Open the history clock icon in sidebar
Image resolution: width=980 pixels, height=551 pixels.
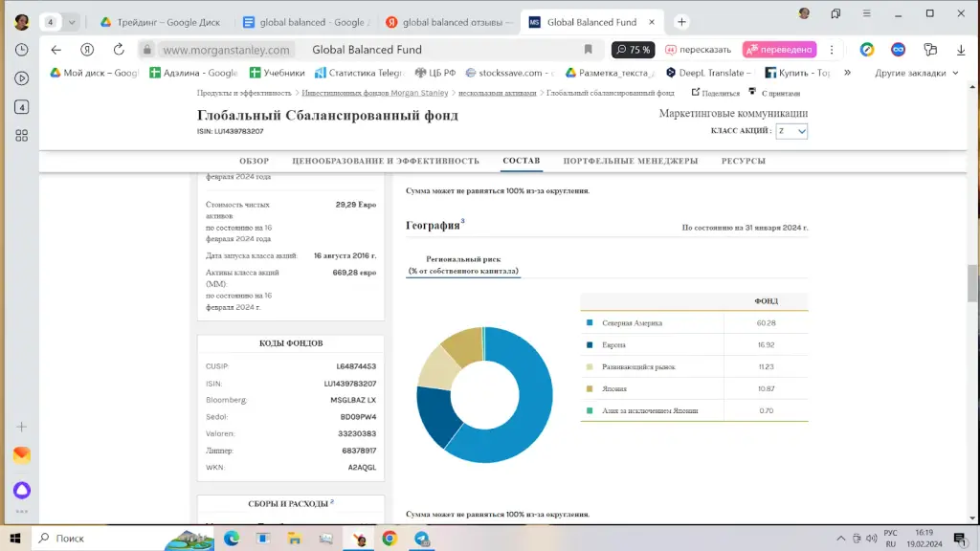tap(21, 50)
